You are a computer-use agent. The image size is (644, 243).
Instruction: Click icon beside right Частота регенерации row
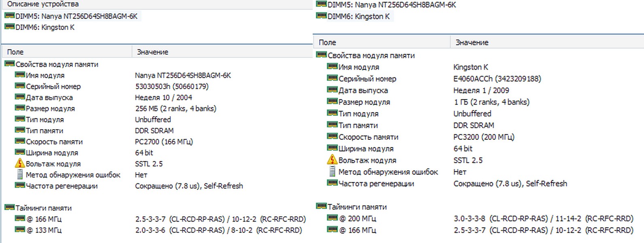tap(332, 183)
